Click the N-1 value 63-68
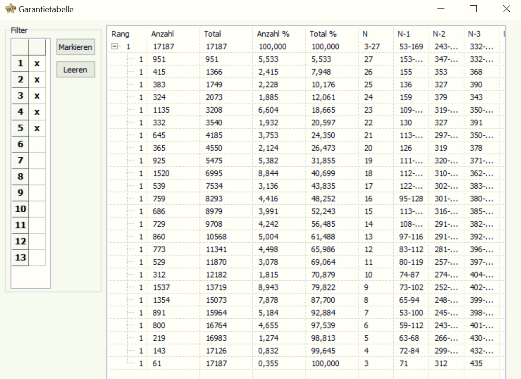 click(x=409, y=338)
